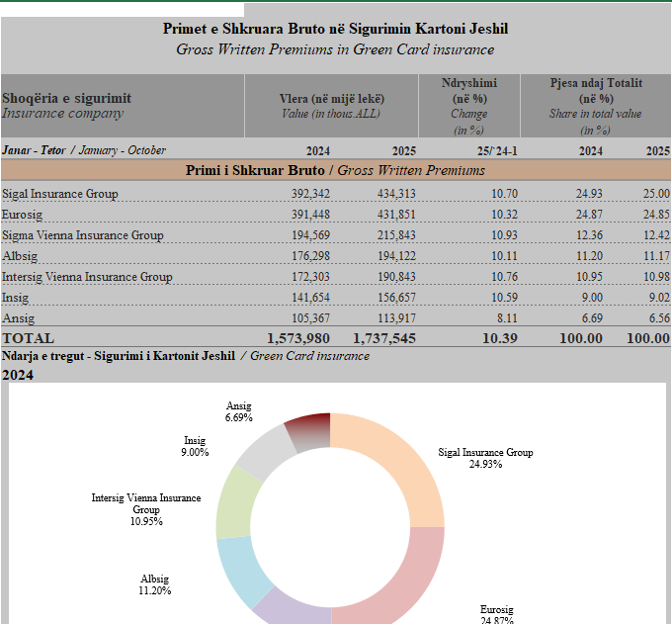
Task: Select the Insig 9.00% chart data label
Action: click(x=195, y=446)
